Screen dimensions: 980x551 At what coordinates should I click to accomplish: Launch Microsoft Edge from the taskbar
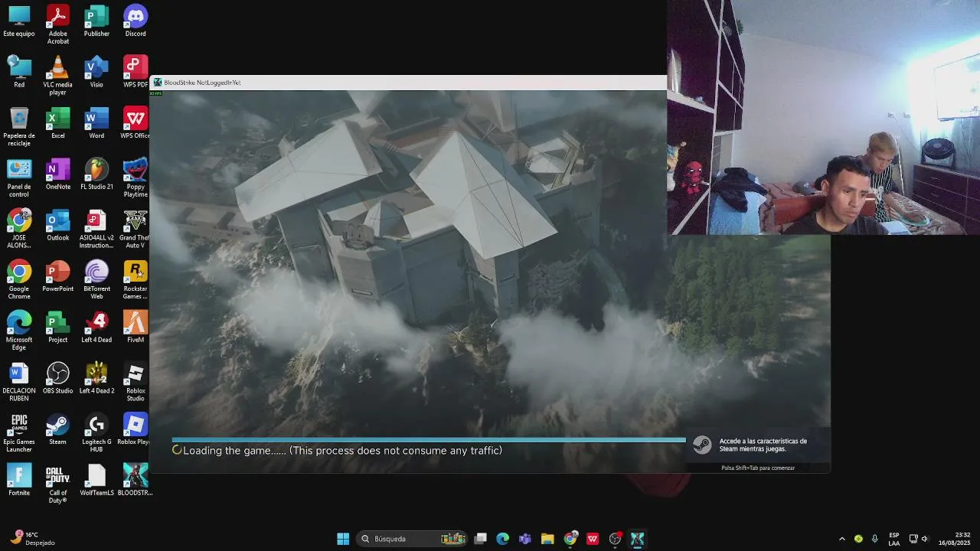[x=502, y=539]
